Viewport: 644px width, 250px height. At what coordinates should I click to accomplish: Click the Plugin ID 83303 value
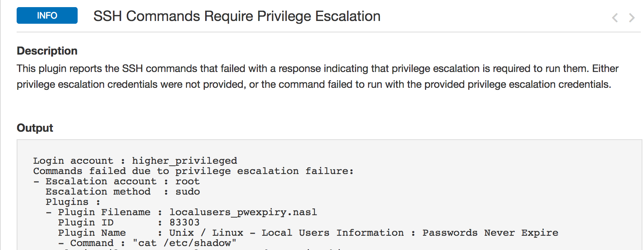pos(185,223)
